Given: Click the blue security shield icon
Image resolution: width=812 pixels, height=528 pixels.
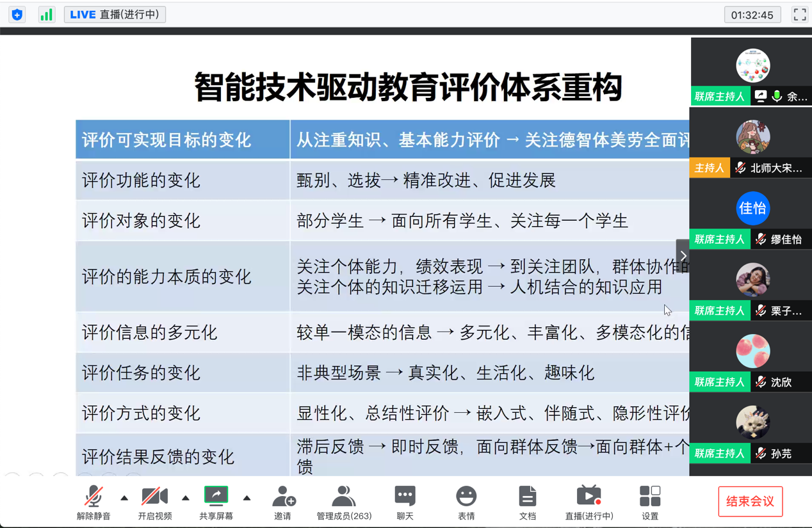Looking at the screenshot, I should (x=17, y=15).
